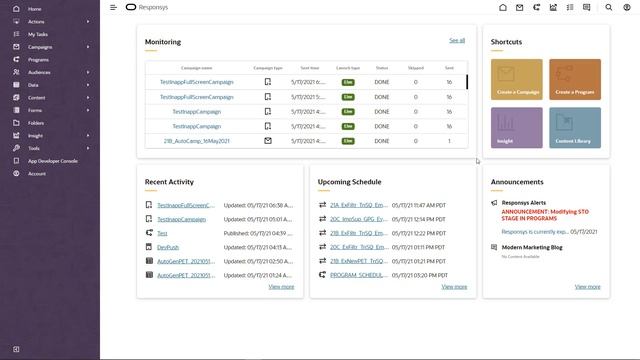The height and width of the screenshot is (360, 640).
Task: Open Account in the sidebar
Action: click(x=37, y=173)
